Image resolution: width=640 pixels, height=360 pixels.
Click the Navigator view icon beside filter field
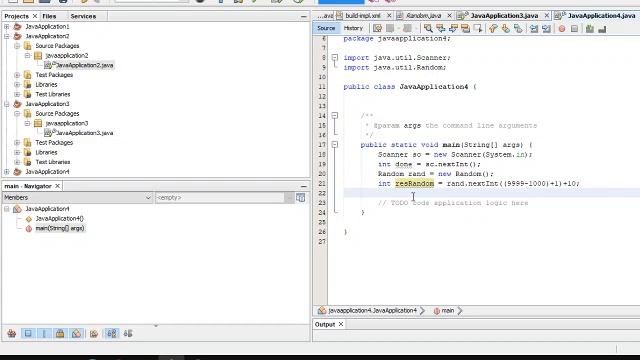pos(300,198)
